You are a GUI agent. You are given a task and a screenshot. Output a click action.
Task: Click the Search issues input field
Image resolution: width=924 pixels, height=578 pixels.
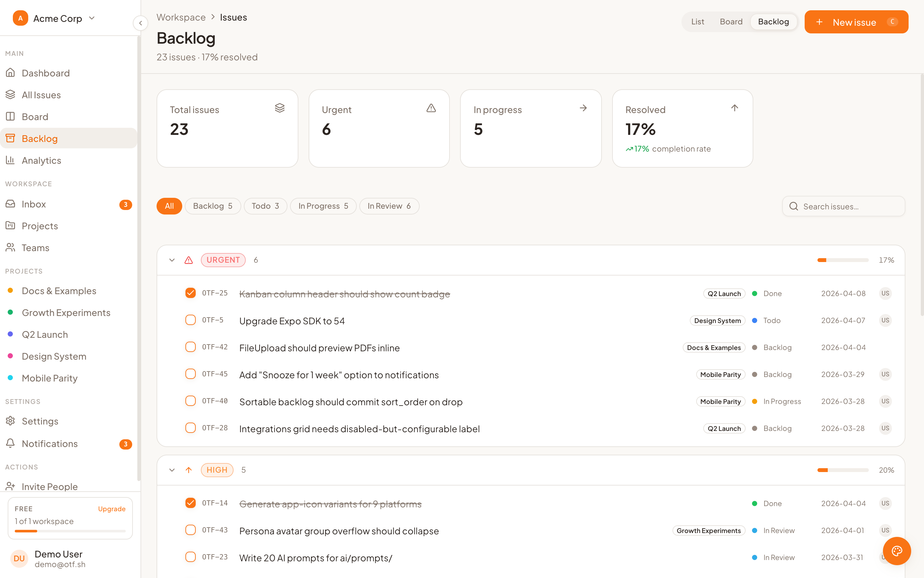[x=843, y=206]
